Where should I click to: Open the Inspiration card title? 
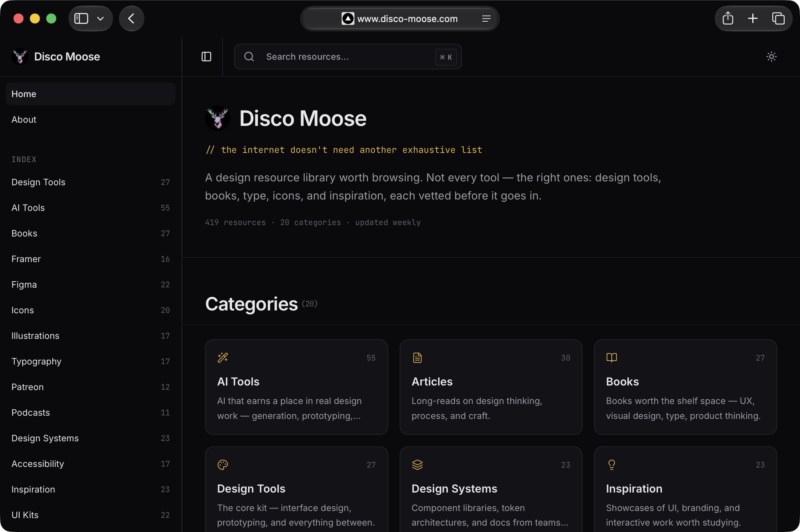[x=634, y=489]
